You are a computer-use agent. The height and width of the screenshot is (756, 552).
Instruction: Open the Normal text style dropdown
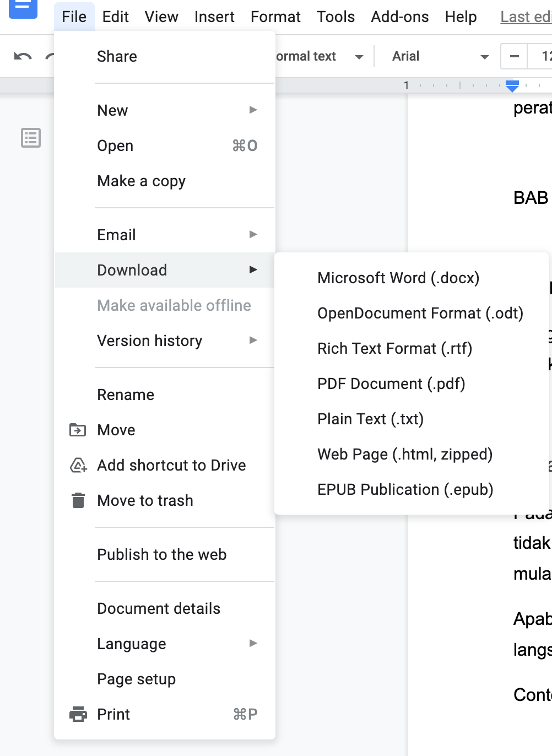[320, 56]
